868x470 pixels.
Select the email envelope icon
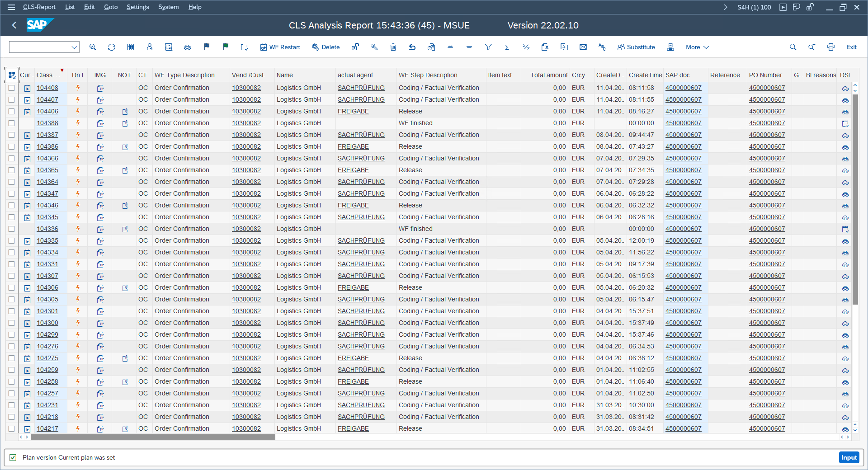[x=583, y=47]
